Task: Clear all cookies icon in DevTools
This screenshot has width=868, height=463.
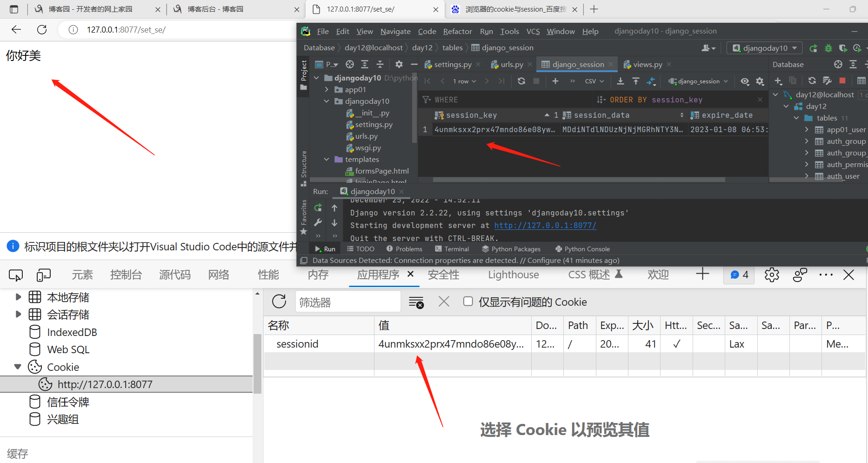Action: pos(416,302)
